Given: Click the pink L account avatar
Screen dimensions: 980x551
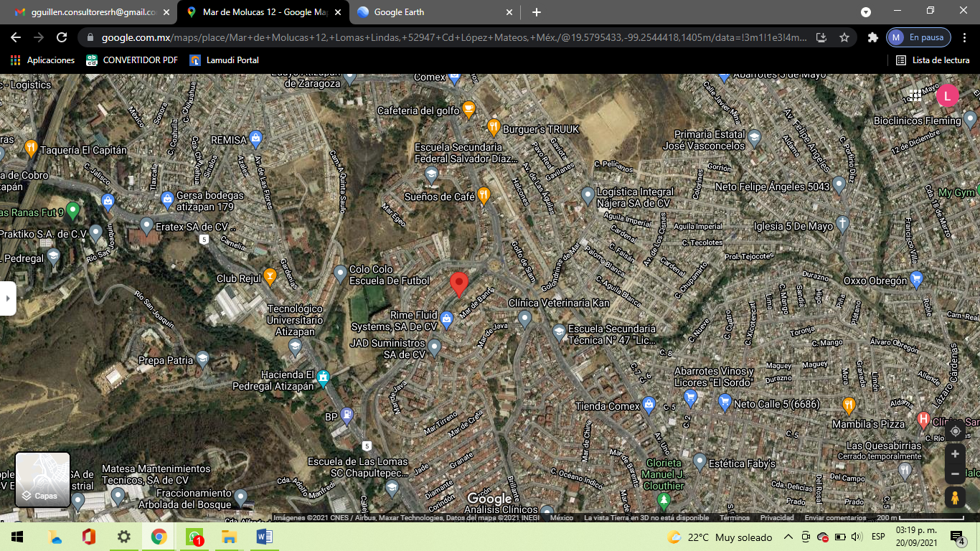Looking at the screenshot, I should click(x=947, y=95).
